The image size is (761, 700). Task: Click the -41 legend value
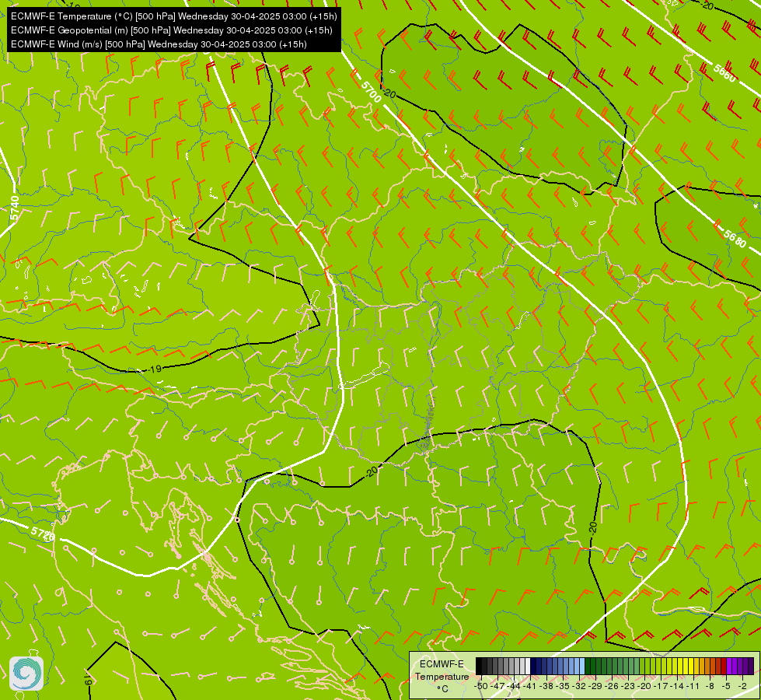click(x=530, y=686)
